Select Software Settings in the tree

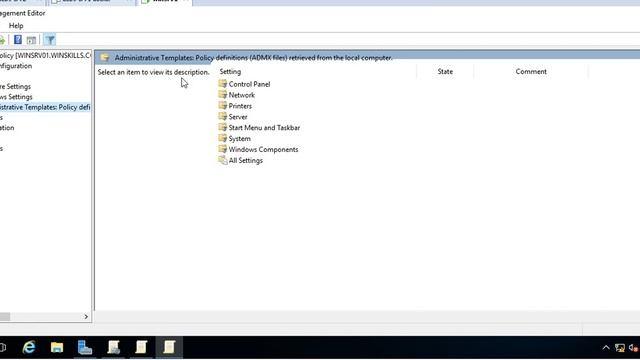click(16, 87)
